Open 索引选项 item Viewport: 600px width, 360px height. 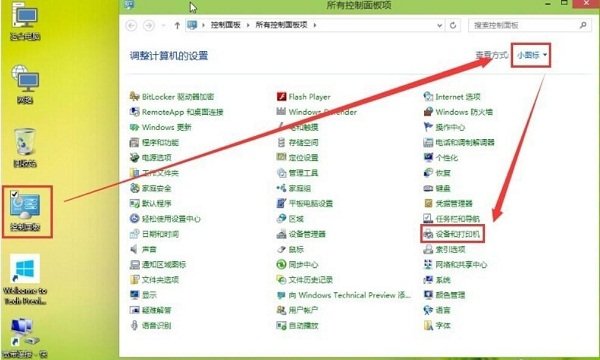click(x=444, y=249)
